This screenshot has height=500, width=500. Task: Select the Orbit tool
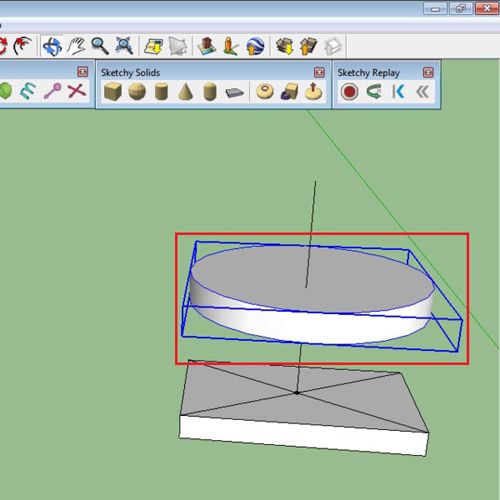tap(53, 46)
